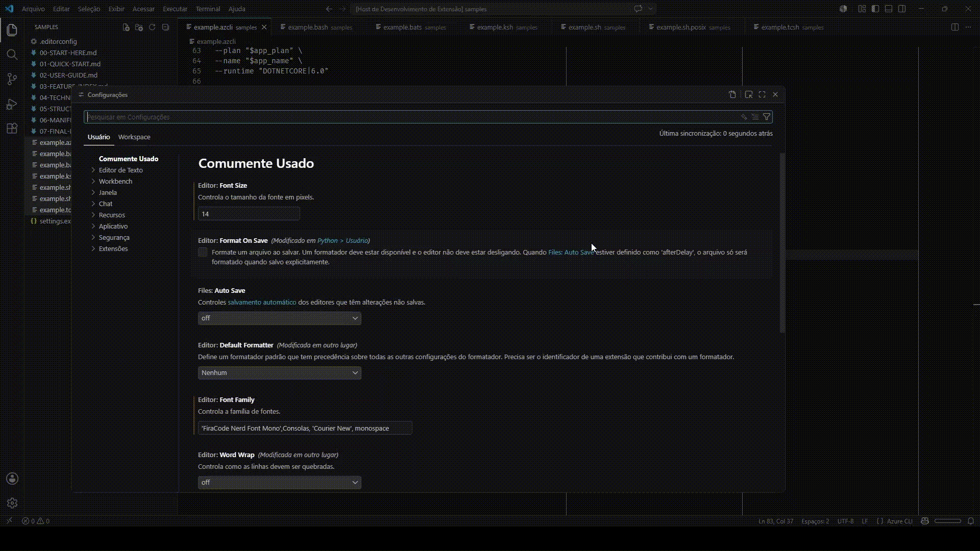The height and width of the screenshot is (551, 980).
Task: Expand the Segurança settings section
Action: tap(93, 237)
